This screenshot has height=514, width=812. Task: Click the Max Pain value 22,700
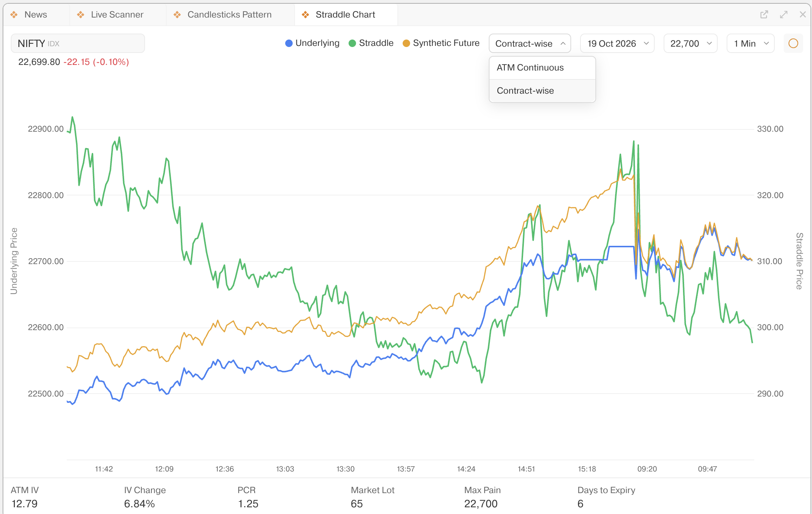(x=481, y=504)
